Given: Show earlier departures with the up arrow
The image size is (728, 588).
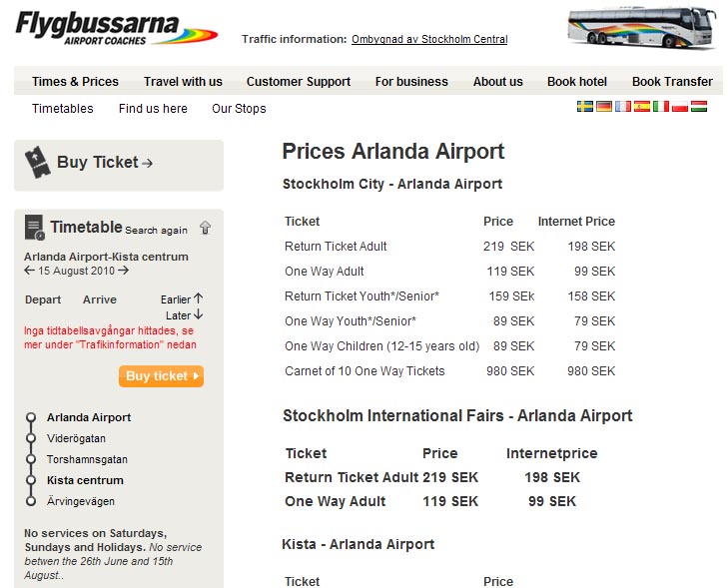Looking at the screenshot, I should (199, 298).
